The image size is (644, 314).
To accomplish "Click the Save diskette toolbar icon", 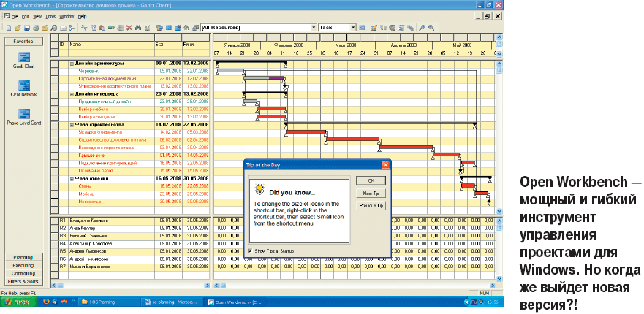I will pyautogui.click(x=27, y=28).
